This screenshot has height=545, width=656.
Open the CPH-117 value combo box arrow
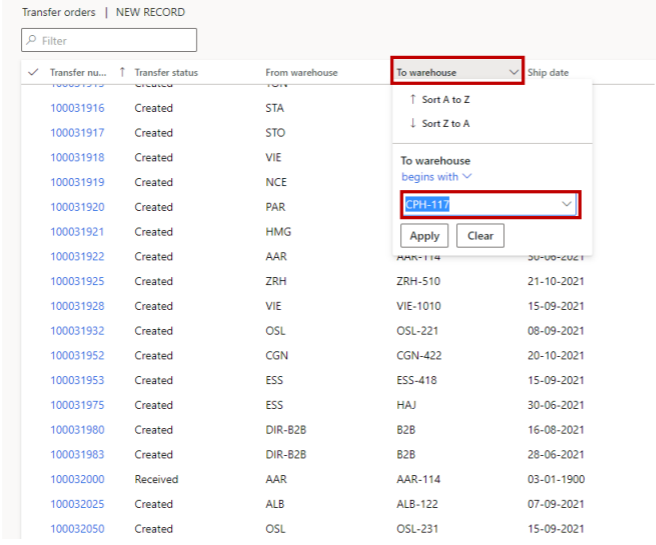pyautogui.click(x=567, y=204)
